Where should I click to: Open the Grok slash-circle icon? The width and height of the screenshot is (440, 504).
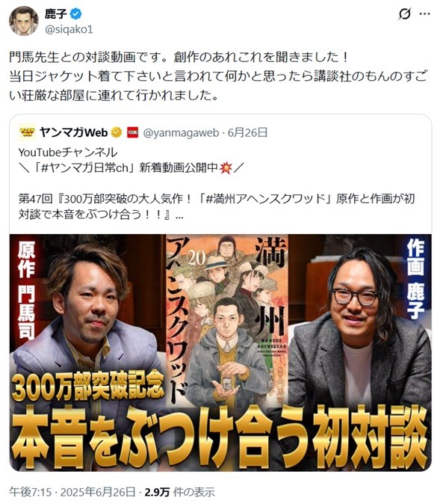coord(404,13)
